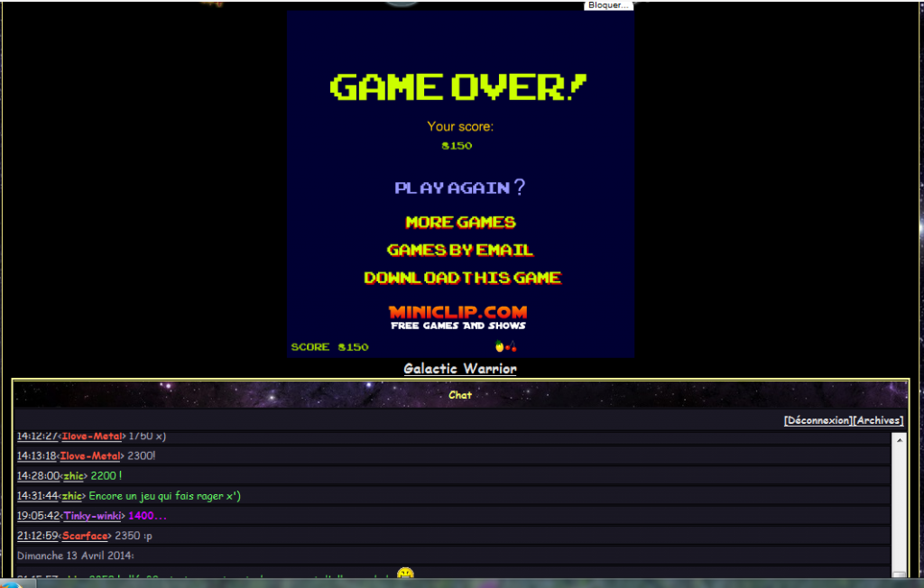The height and width of the screenshot is (588, 924).
Task: Open zhic username on 2200 ! message
Action: click(73, 476)
